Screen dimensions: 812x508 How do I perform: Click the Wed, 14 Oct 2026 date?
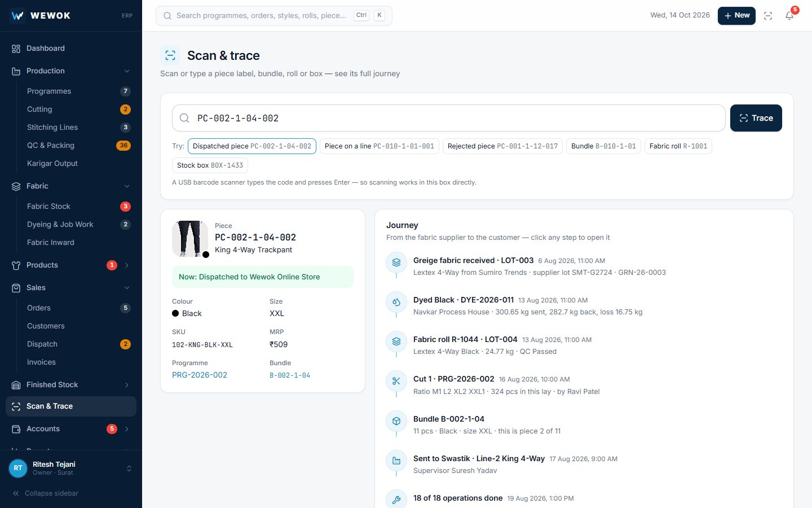[x=680, y=15]
